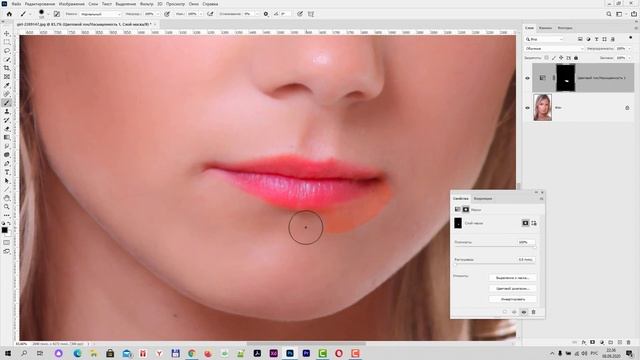This screenshot has width=640, height=360.
Task: Open the brush preset picker arrow
Action: tap(48, 14)
